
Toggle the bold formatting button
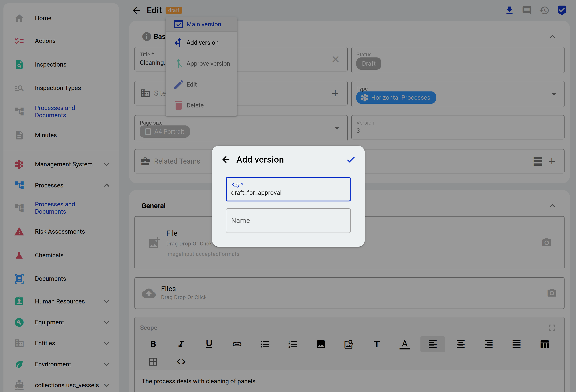(153, 344)
